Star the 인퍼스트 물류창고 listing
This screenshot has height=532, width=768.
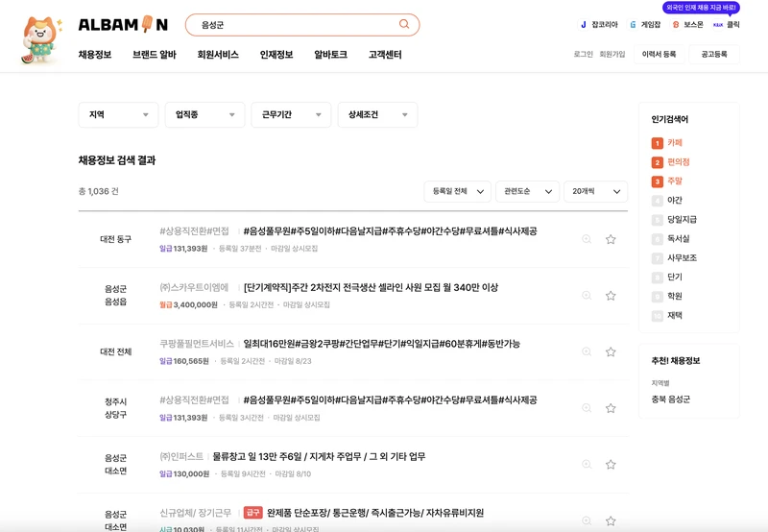click(611, 465)
